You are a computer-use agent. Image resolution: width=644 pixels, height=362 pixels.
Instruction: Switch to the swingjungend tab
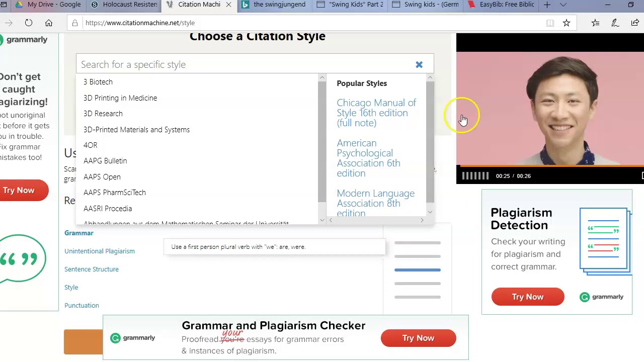274,5
